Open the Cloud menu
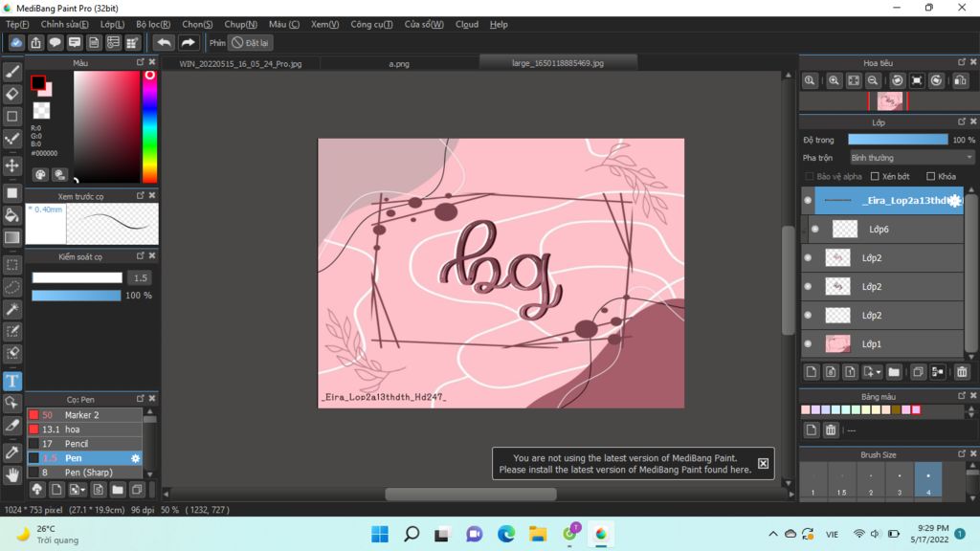 pyautogui.click(x=467, y=24)
